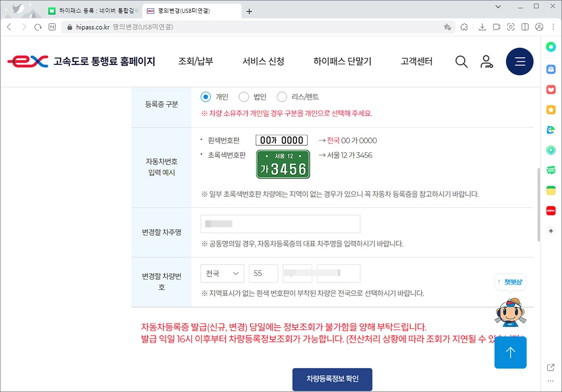Viewport: 562px width, 392px height.
Task: Open the 전국 region dropdown
Action: tap(222, 273)
